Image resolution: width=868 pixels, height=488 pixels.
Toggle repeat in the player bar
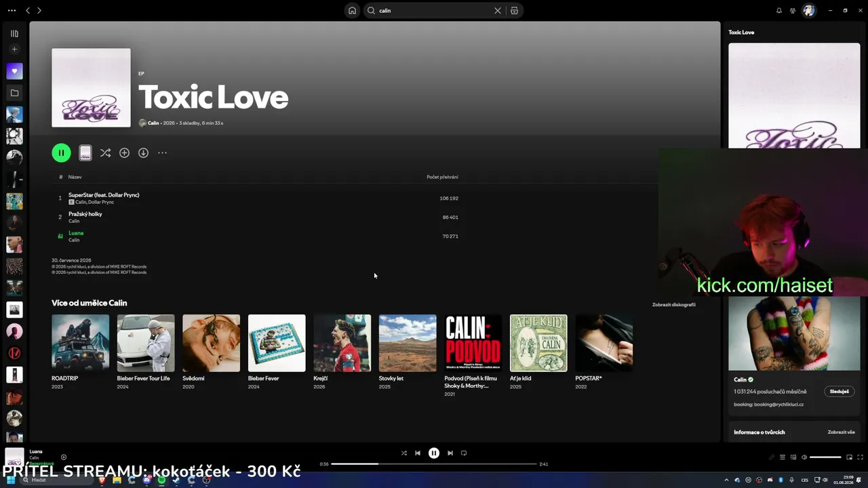click(x=464, y=453)
